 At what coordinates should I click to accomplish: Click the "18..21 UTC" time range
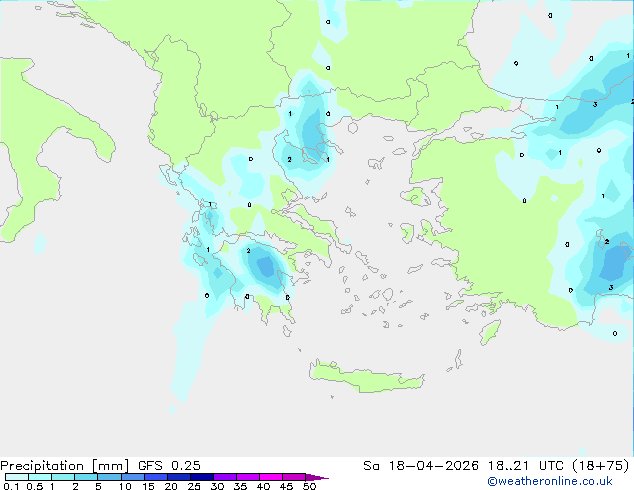pos(525,466)
